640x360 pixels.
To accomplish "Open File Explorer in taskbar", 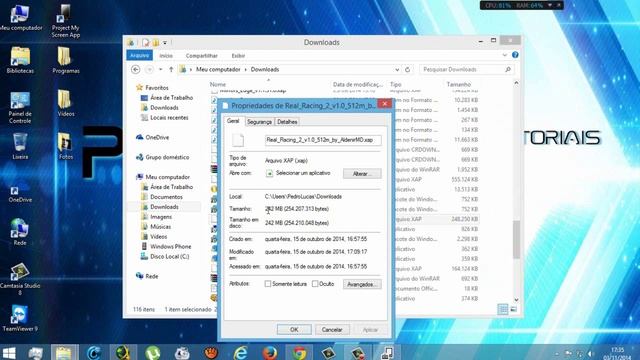I will 64,353.
